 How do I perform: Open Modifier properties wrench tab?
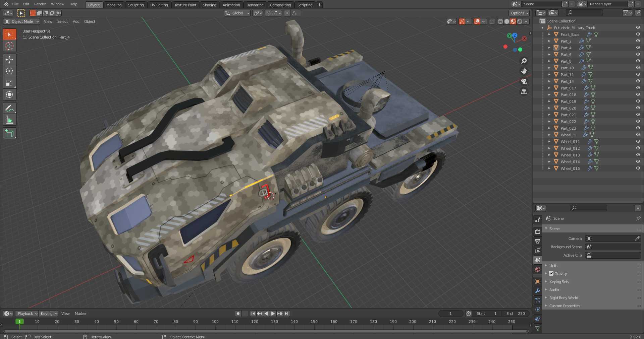(x=538, y=291)
